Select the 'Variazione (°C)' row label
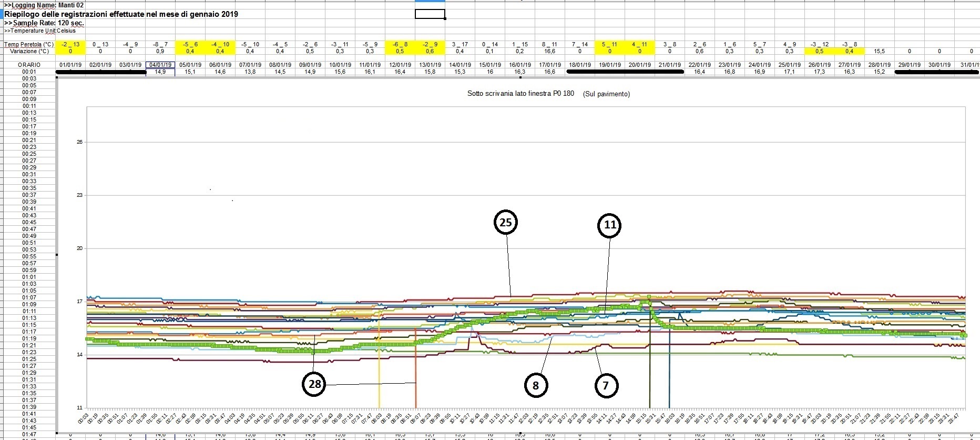The height and width of the screenshot is (440, 980). (x=29, y=51)
